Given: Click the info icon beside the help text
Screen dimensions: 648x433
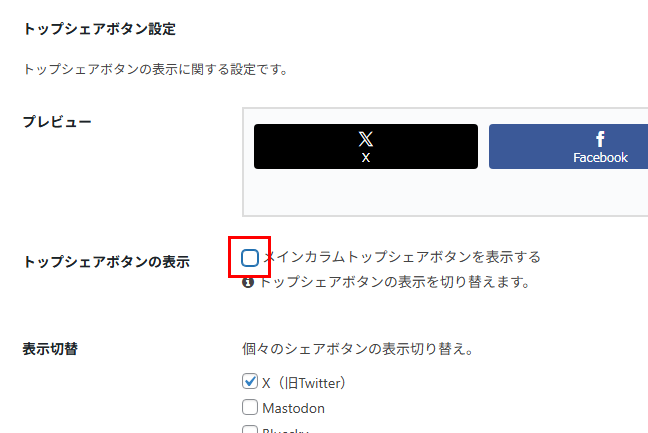Looking at the screenshot, I should 248,282.
